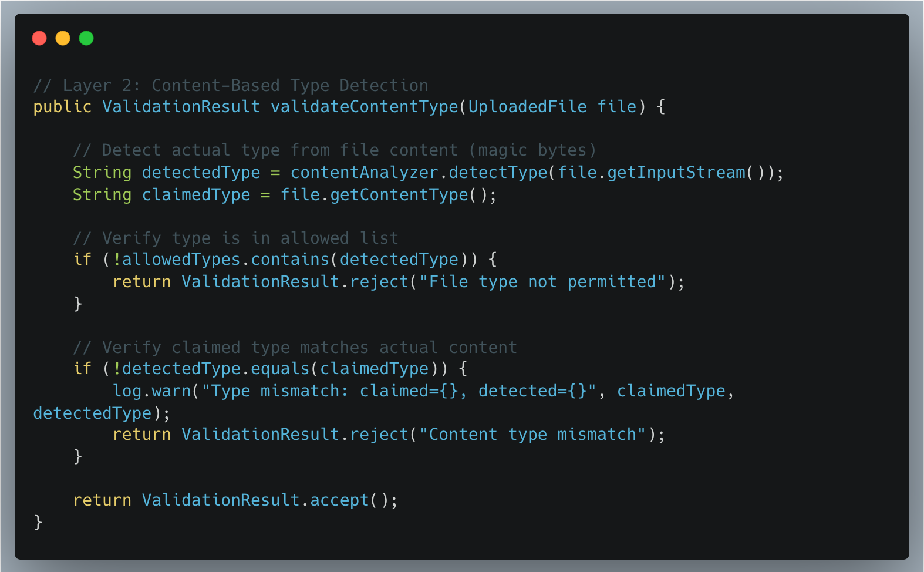Click the accept method call

[339, 500]
